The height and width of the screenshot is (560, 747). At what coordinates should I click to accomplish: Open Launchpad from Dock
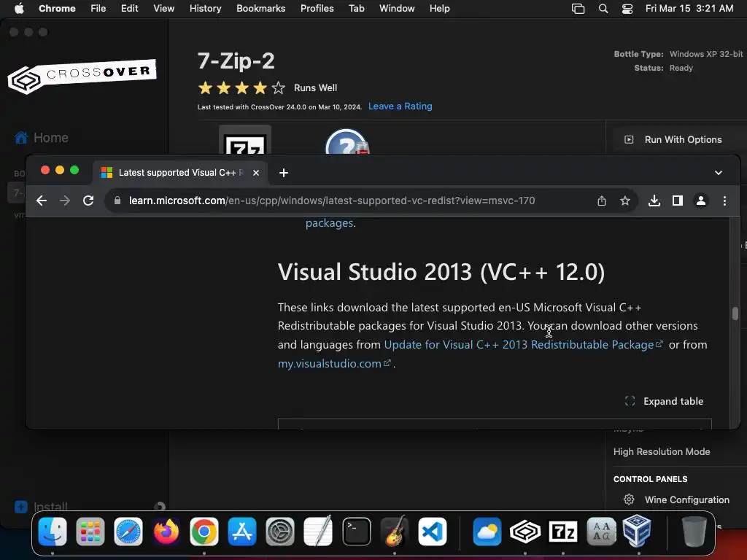(x=90, y=532)
